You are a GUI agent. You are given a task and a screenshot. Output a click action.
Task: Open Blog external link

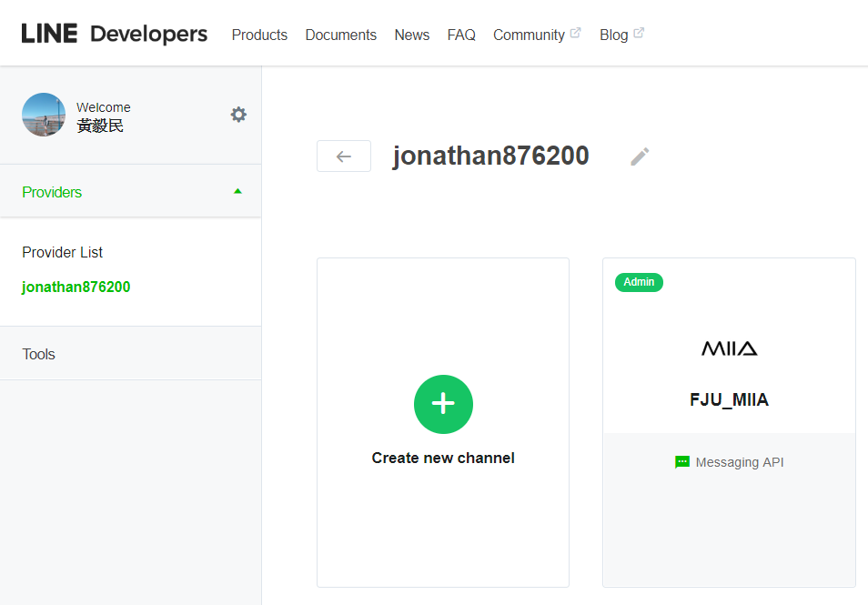pos(621,35)
